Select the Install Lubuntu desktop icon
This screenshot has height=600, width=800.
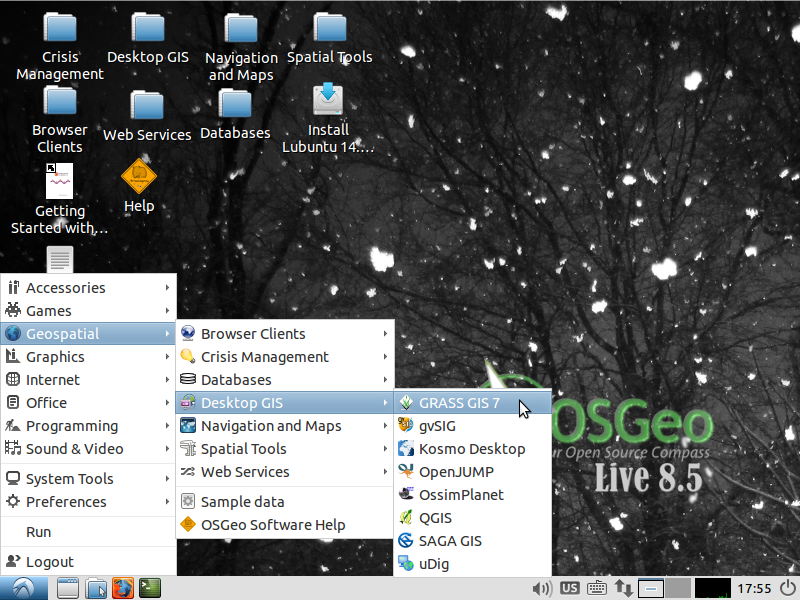point(328,101)
